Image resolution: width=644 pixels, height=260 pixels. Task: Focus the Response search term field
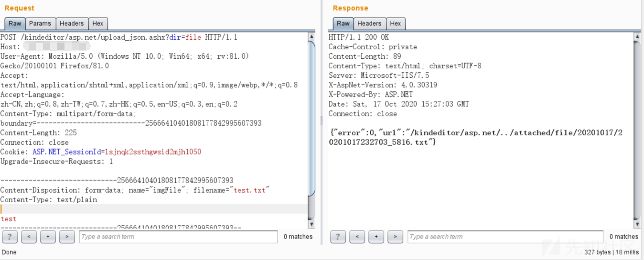(x=505, y=237)
